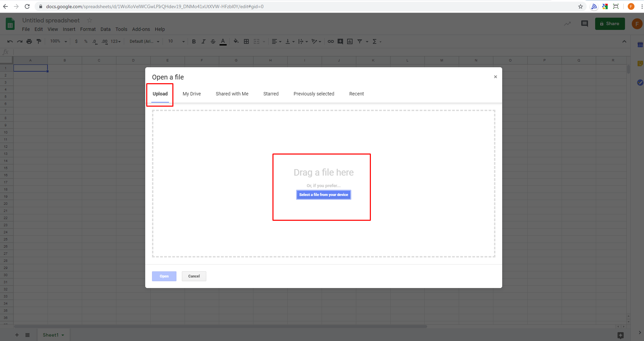Click the Insert link icon
Screen dimensions: 644x341
click(x=330, y=41)
